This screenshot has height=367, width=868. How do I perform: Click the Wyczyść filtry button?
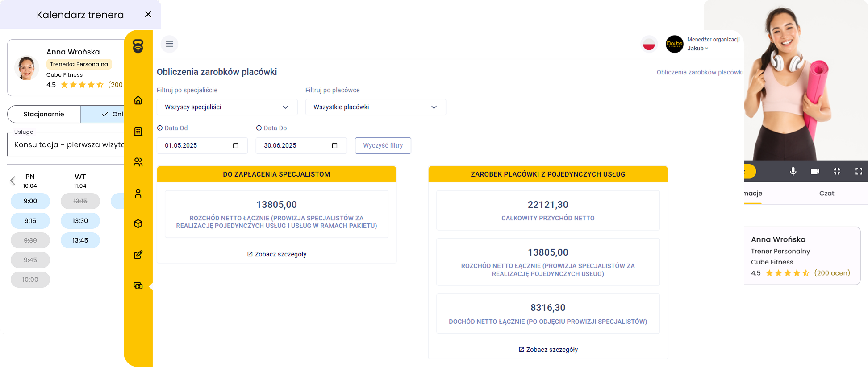[383, 145]
